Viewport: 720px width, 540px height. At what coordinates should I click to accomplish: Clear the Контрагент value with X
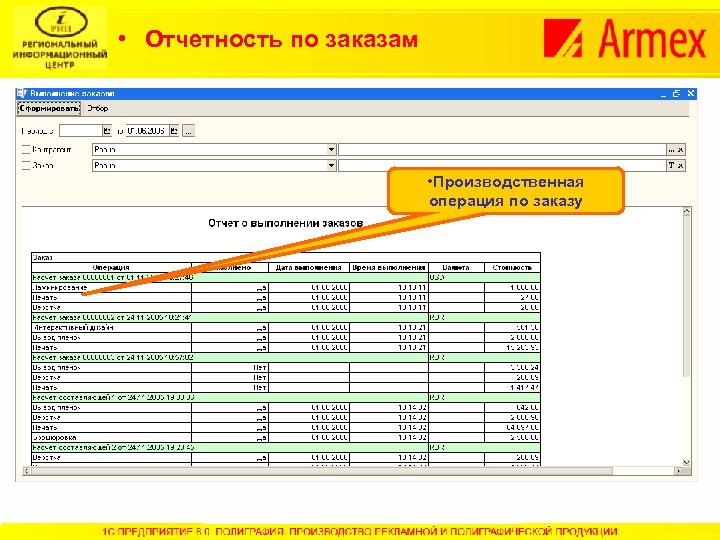(x=681, y=150)
